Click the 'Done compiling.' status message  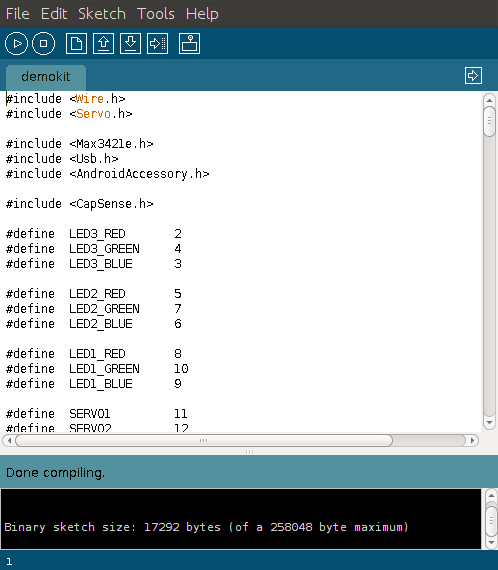click(x=55, y=473)
